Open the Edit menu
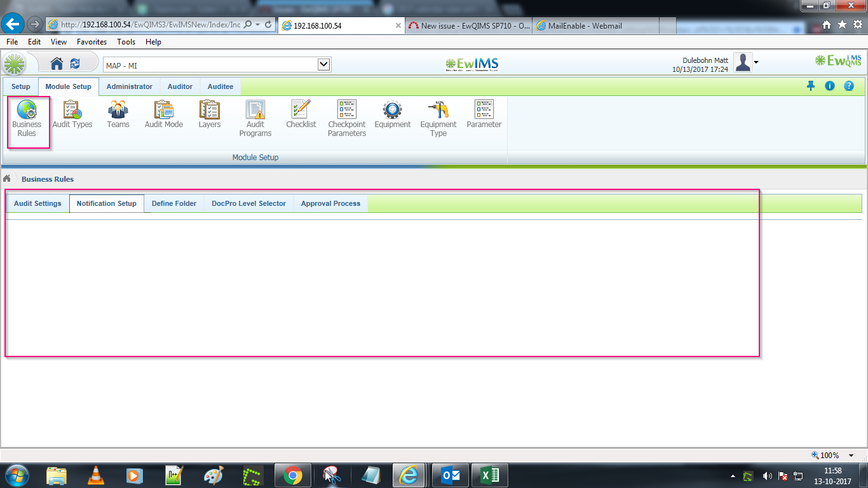Viewport: 868px width, 488px height. (34, 41)
